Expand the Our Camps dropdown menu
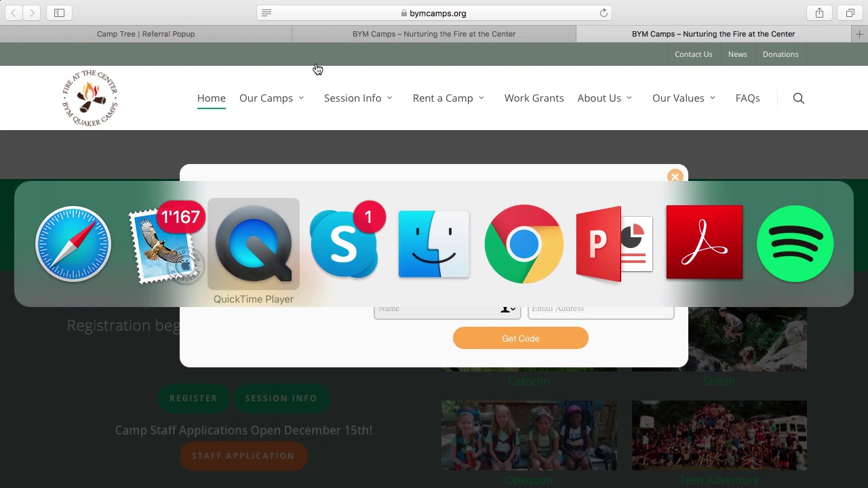The height and width of the screenshot is (488, 868). (x=272, y=98)
